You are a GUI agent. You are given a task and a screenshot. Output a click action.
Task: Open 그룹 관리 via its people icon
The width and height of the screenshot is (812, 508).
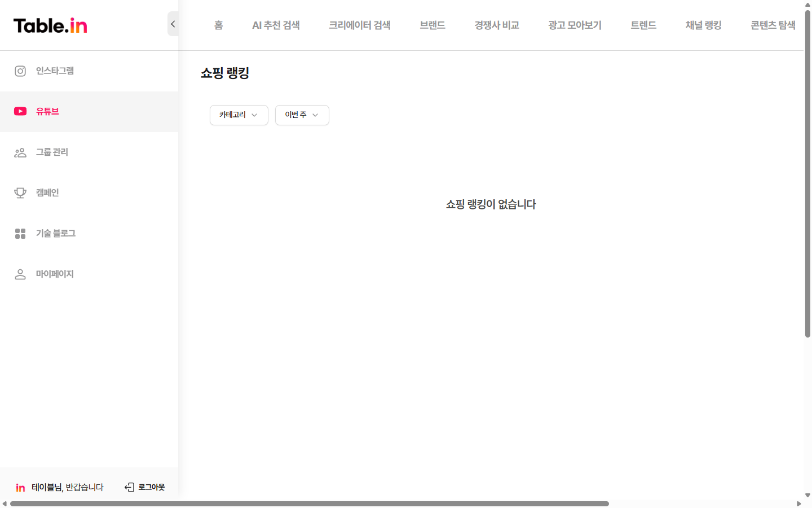point(20,152)
